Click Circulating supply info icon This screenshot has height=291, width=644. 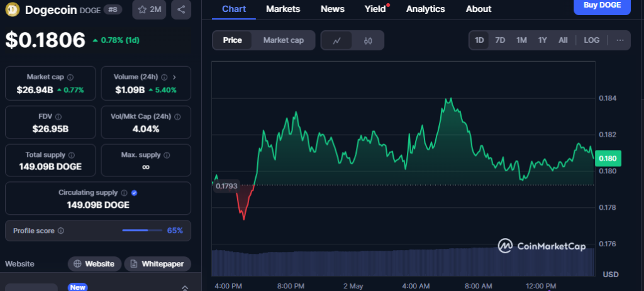[125, 193]
